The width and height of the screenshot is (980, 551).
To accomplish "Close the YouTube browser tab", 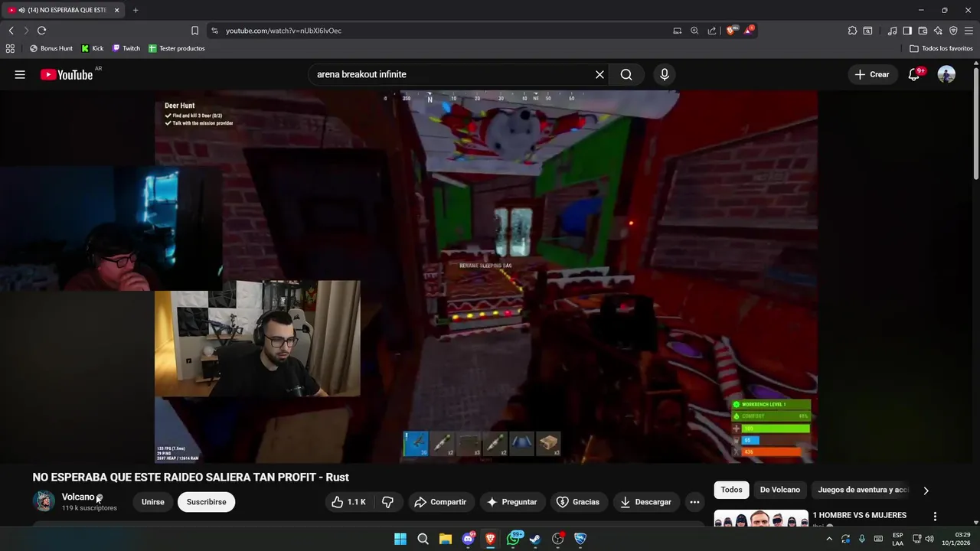I will click(x=116, y=10).
